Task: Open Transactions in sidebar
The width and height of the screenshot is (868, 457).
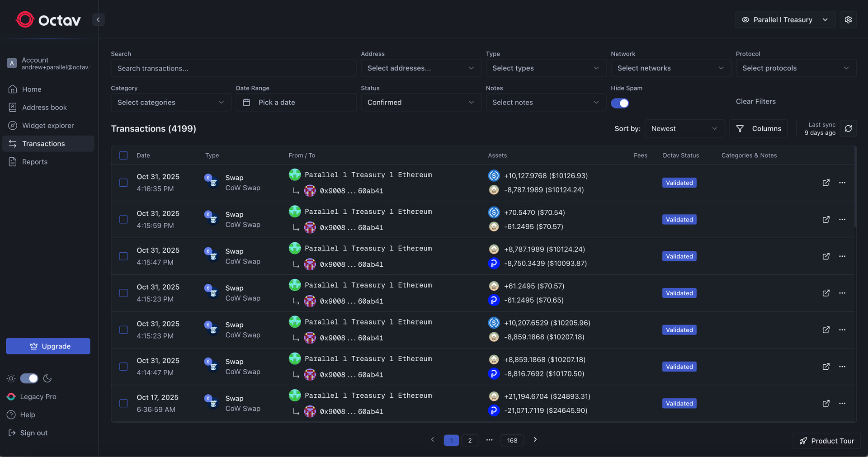Action: point(48,144)
